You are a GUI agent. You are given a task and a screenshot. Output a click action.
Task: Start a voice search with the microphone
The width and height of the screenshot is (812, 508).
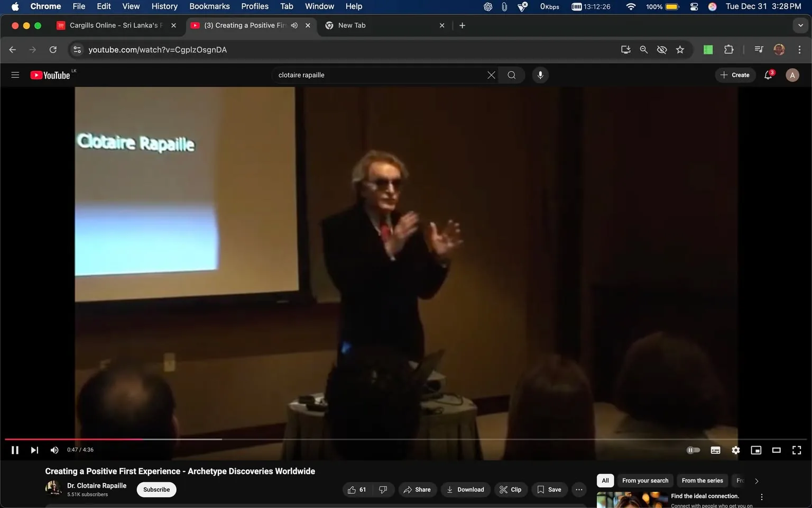point(540,75)
